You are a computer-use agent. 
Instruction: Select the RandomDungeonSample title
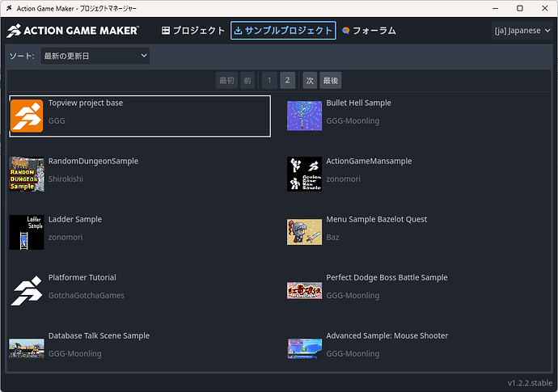pos(93,161)
